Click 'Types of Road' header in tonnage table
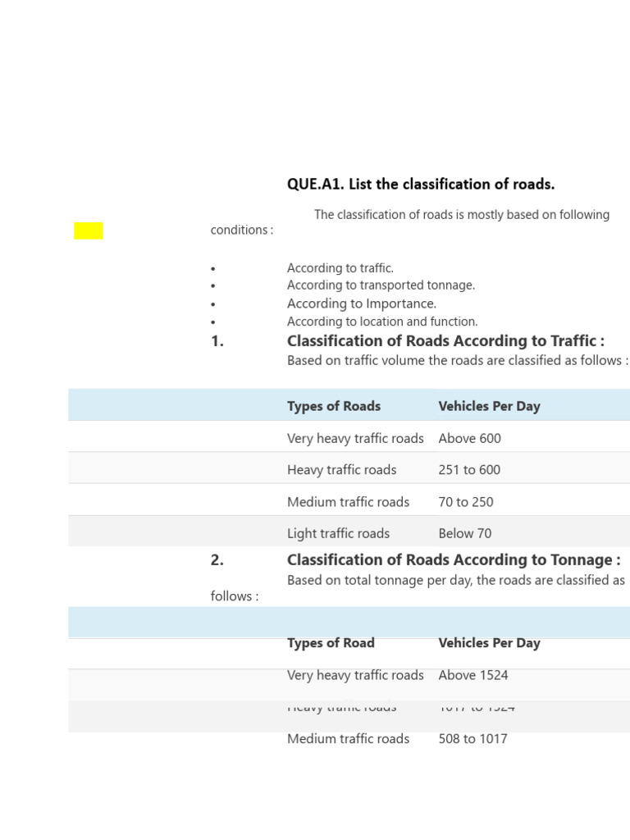Screen dimensions: 630x840 331,643
